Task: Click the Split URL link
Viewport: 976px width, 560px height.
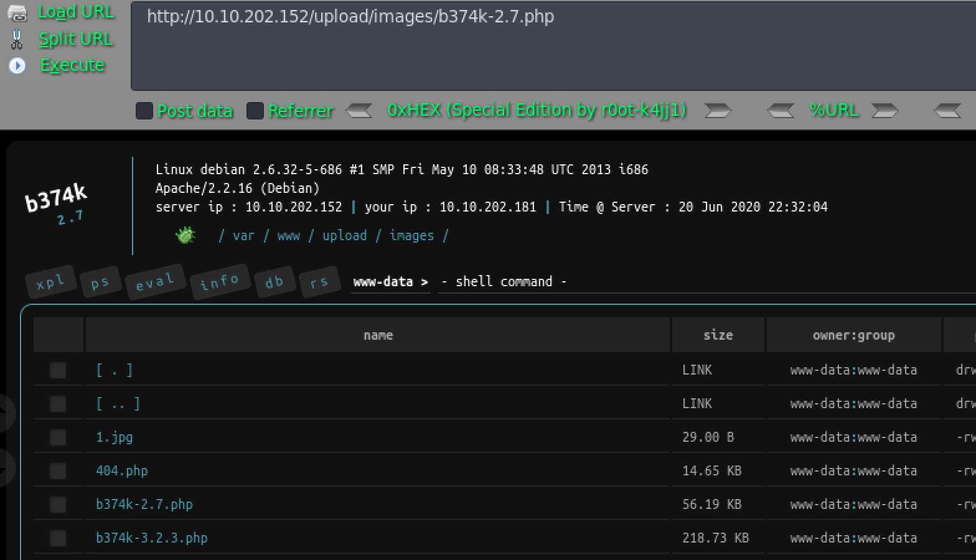Action: coord(76,39)
